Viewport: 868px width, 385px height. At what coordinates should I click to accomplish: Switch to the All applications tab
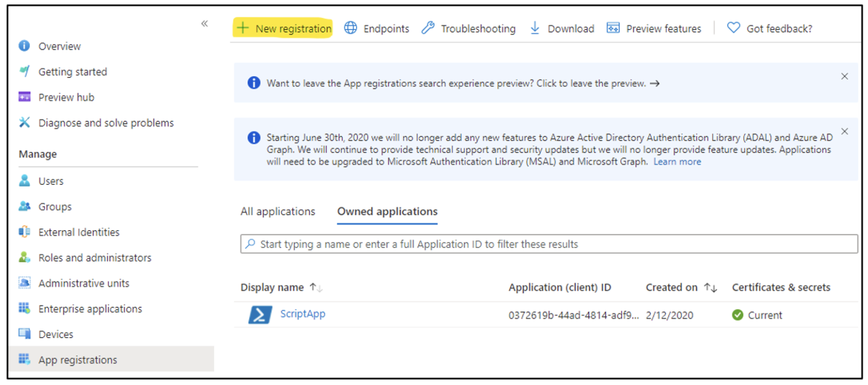pyautogui.click(x=277, y=211)
